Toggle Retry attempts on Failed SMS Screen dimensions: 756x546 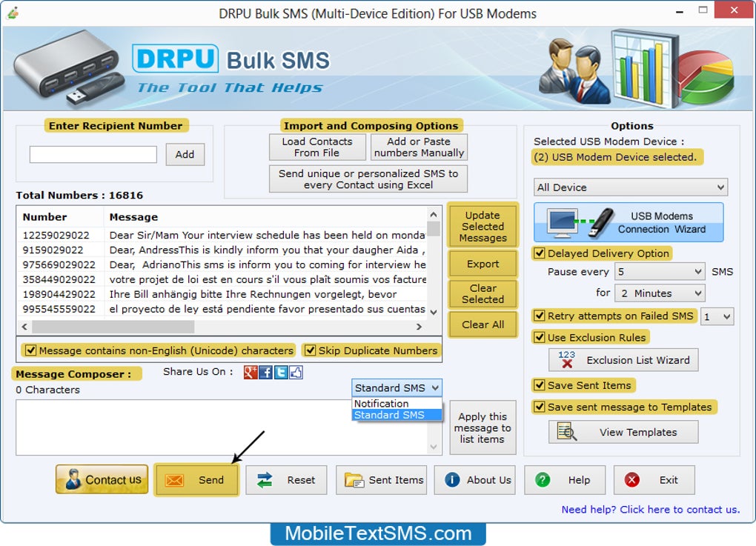pos(540,316)
